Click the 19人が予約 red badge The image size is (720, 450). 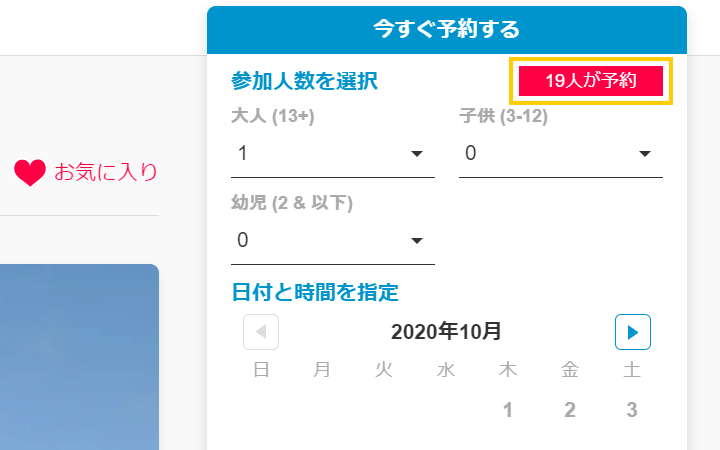pyautogui.click(x=591, y=81)
